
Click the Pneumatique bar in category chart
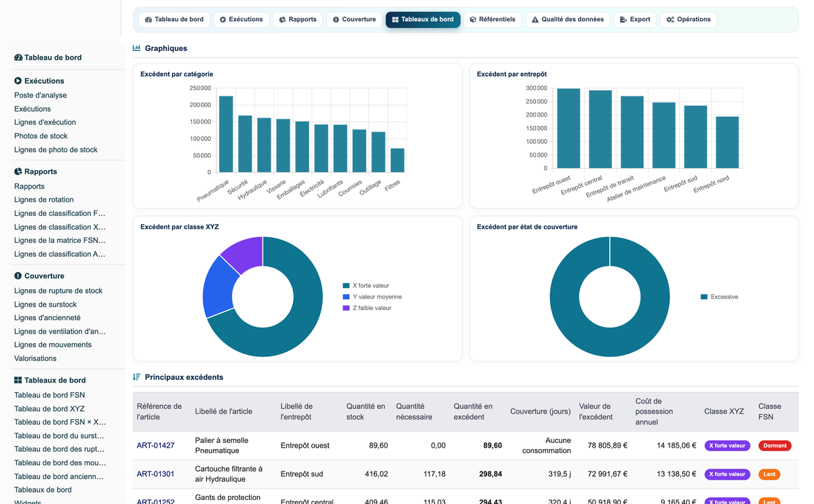tap(226, 134)
